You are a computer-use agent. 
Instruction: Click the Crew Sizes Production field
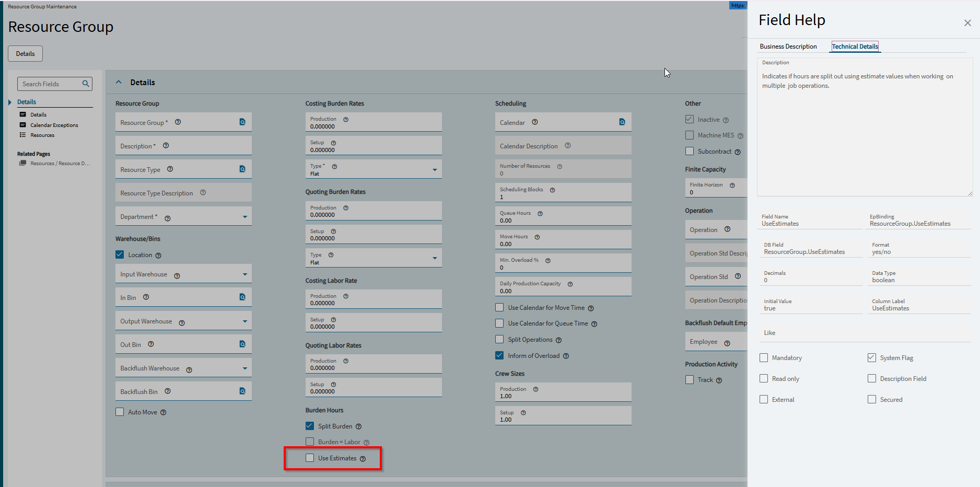tap(563, 392)
